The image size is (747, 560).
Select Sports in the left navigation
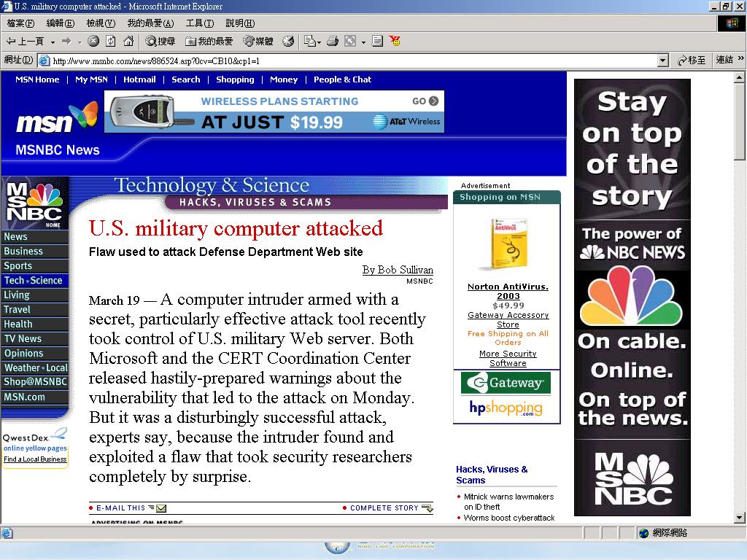[x=35, y=265]
